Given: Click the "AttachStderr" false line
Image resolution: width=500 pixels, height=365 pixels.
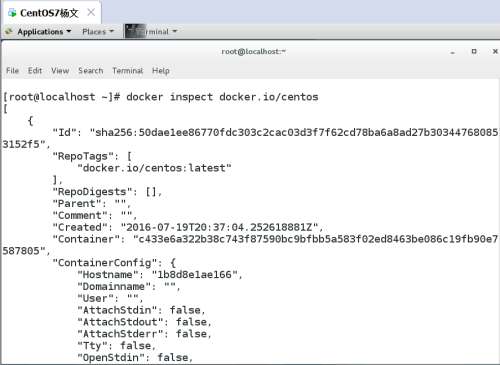Looking at the screenshot, I should (144, 334).
